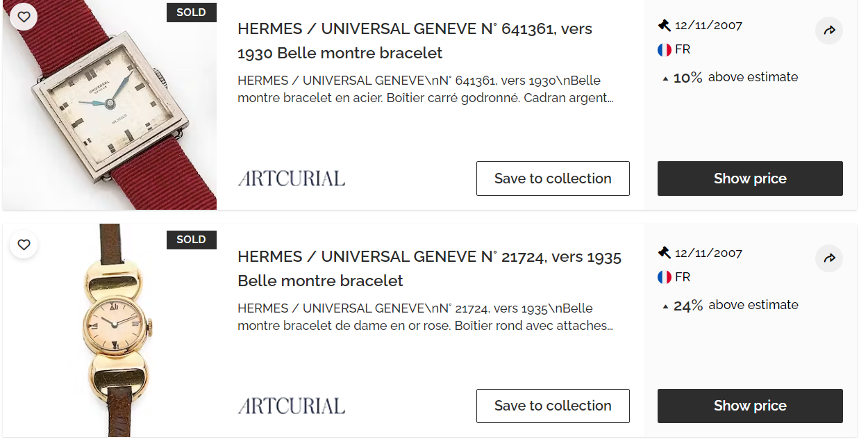868x439 pixels.
Task: Open Artcurial logo on the second listing
Action: [292, 406]
